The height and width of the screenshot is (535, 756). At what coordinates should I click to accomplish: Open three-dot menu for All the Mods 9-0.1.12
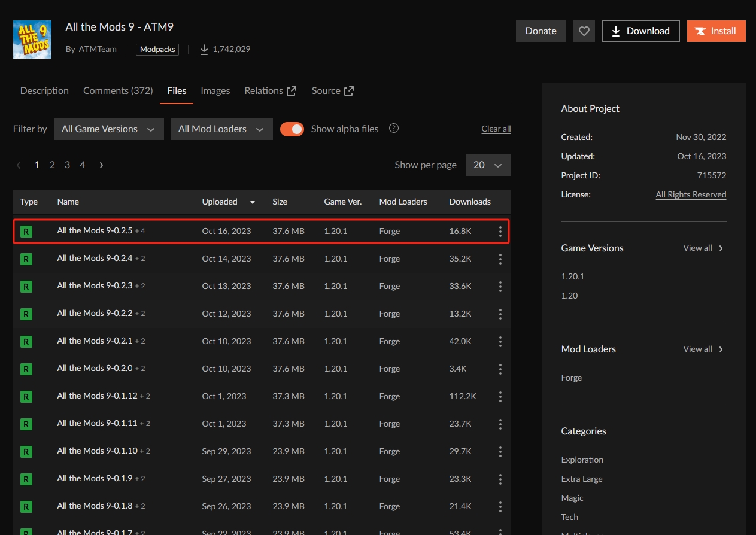(x=500, y=396)
